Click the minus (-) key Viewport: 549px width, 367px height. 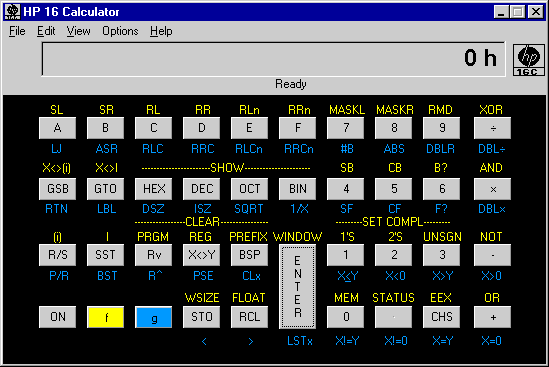coord(492,255)
